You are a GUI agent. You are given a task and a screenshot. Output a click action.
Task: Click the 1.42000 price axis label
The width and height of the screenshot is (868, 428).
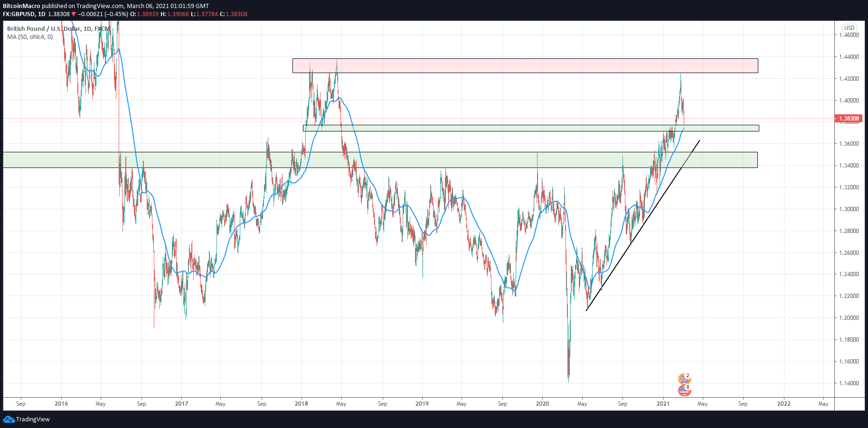[x=849, y=79]
